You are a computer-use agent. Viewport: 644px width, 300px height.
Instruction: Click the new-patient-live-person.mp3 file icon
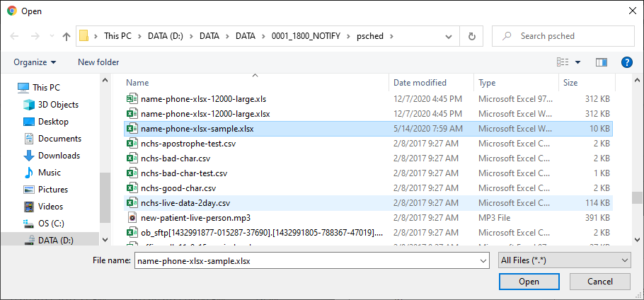pyautogui.click(x=131, y=218)
